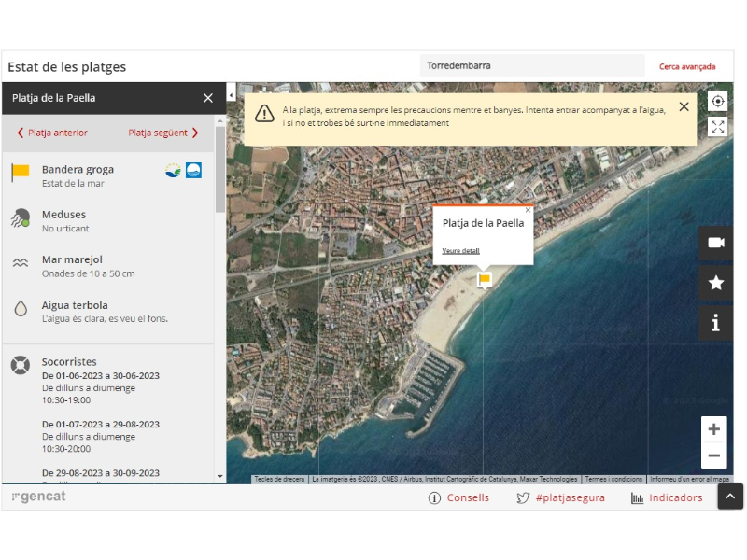
Task: Open the Veure detall link
Action: tap(460, 251)
